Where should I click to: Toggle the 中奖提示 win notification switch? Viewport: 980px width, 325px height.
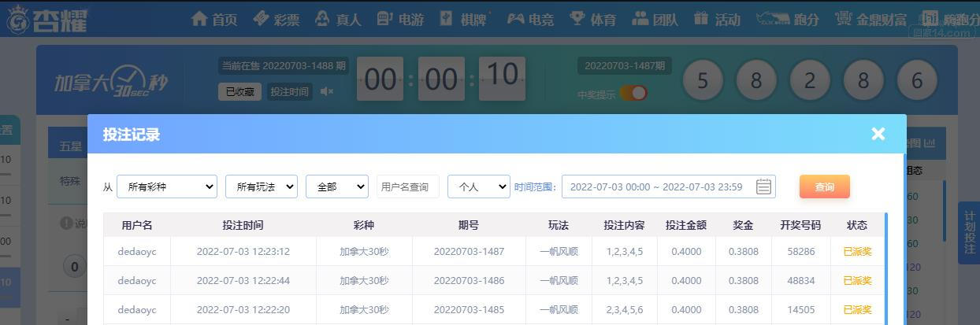pyautogui.click(x=633, y=93)
